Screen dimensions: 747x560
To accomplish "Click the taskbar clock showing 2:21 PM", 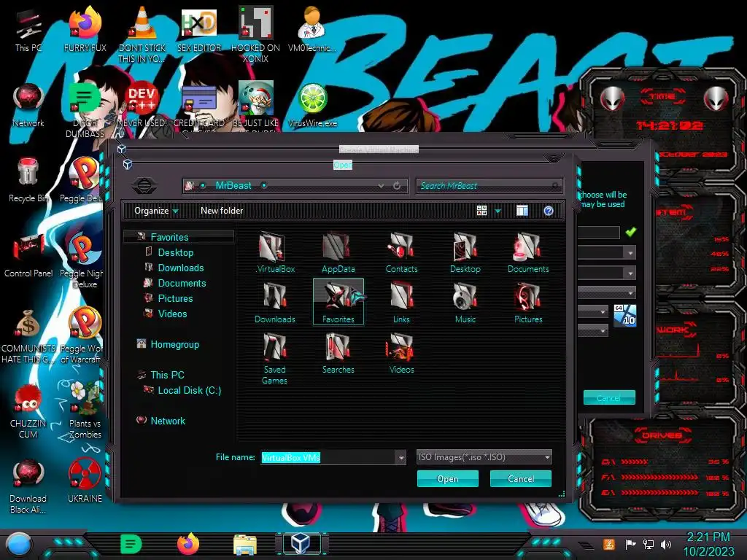I will [x=708, y=544].
